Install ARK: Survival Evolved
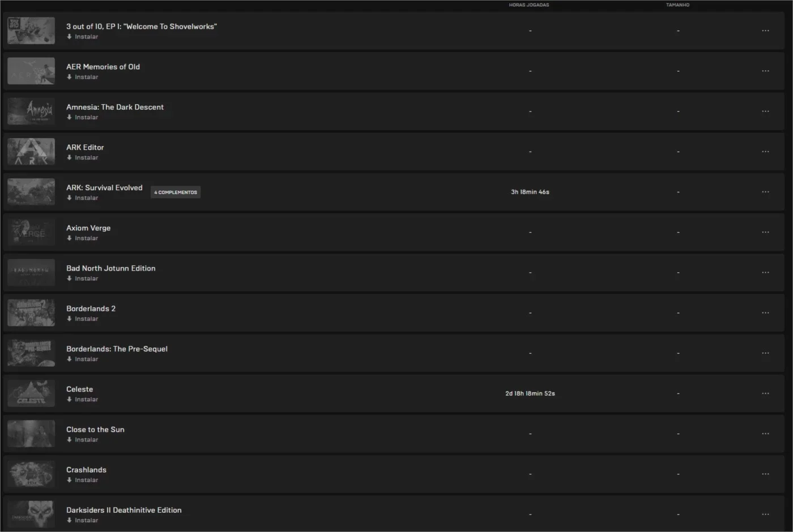This screenshot has width=793, height=532. point(82,198)
